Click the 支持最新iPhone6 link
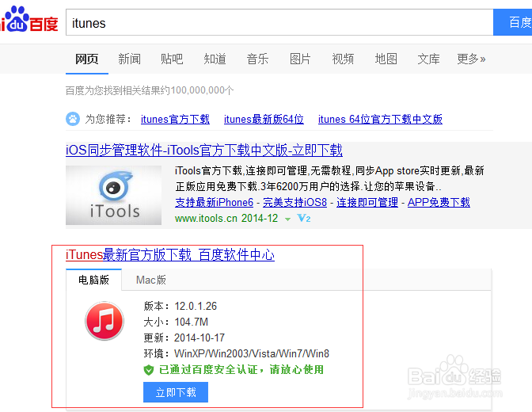The height and width of the screenshot is (412, 532). [214, 202]
